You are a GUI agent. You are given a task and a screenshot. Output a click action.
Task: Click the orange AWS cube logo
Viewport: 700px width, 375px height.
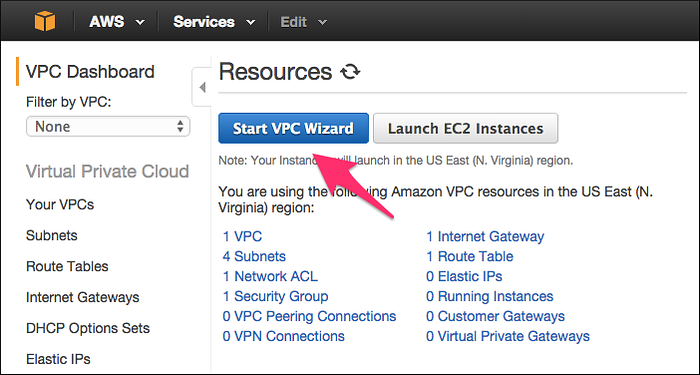tap(45, 21)
